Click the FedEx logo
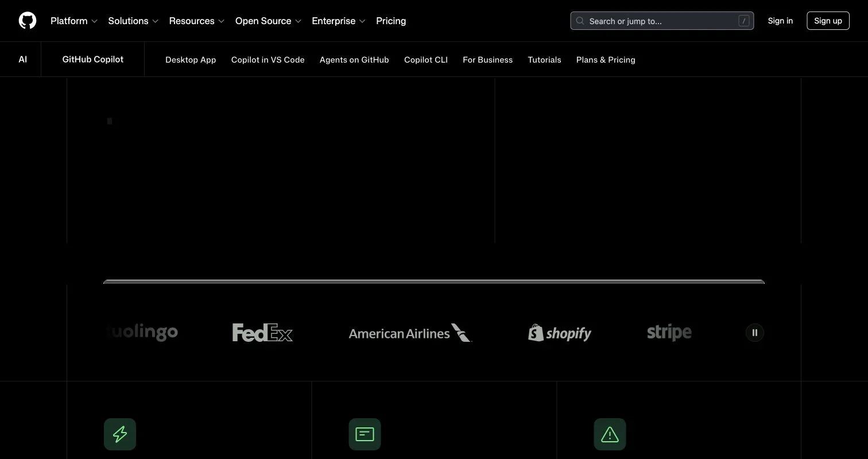Image resolution: width=868 pixels, height=459 pixels. pyautogui.click(x=262, y=333)
